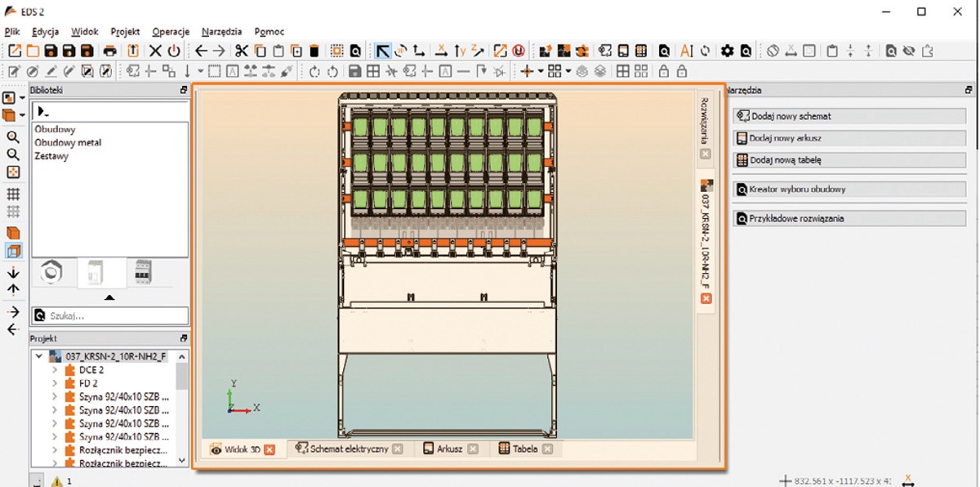Expand the DCE 2 tree node

[55, 370]
